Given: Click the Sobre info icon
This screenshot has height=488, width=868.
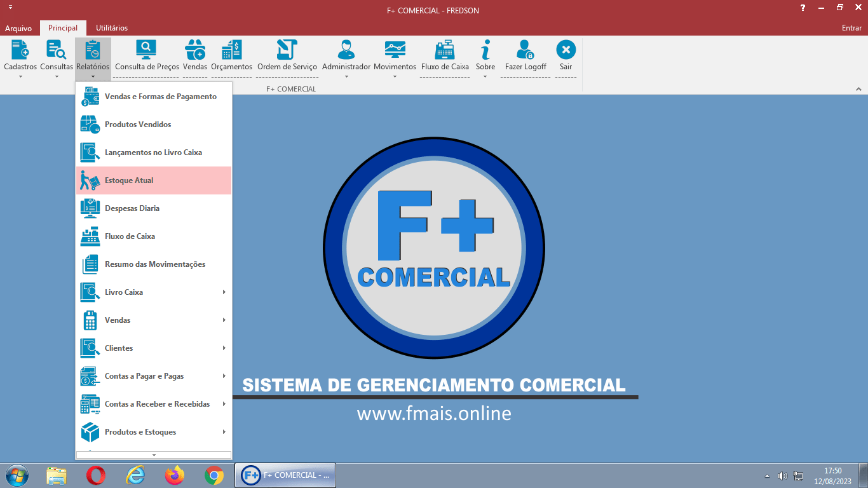Looking at the screenshot, I should click(485, 50).
